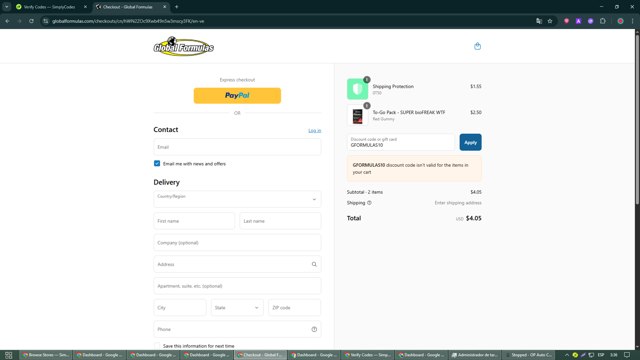Open the Stopped OP Auto taskbar item
This screenshot has width=640, height=360.
coord(529,355)
